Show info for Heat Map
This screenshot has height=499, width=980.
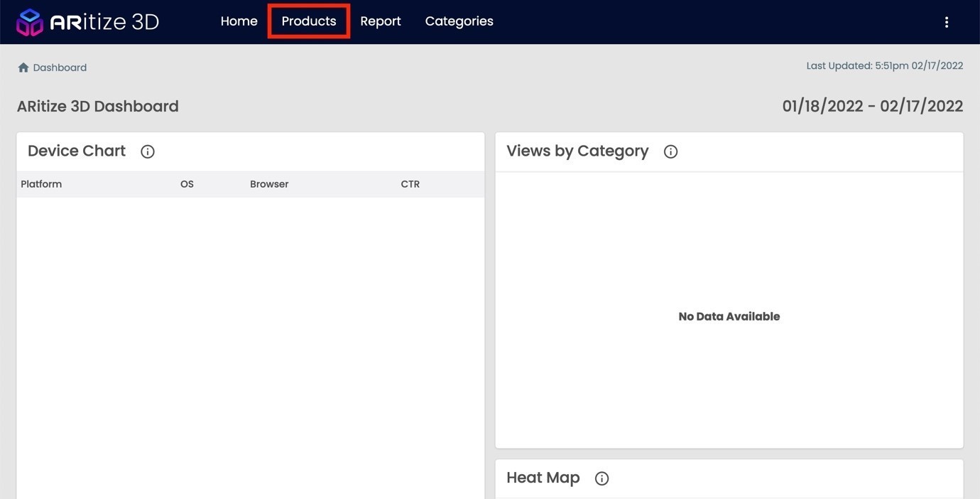(x=601, y=478)
